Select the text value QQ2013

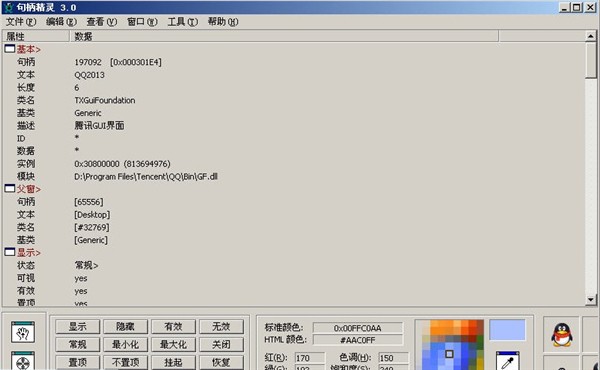(x=89, y=75)
